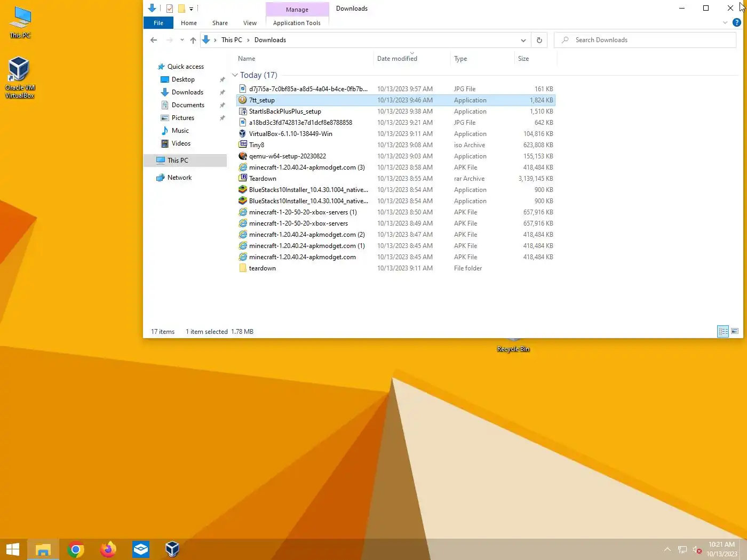This screenshot has width=747, height=560.
Task: Open the This PC desktop icon
Action: (x=20, y=22)
